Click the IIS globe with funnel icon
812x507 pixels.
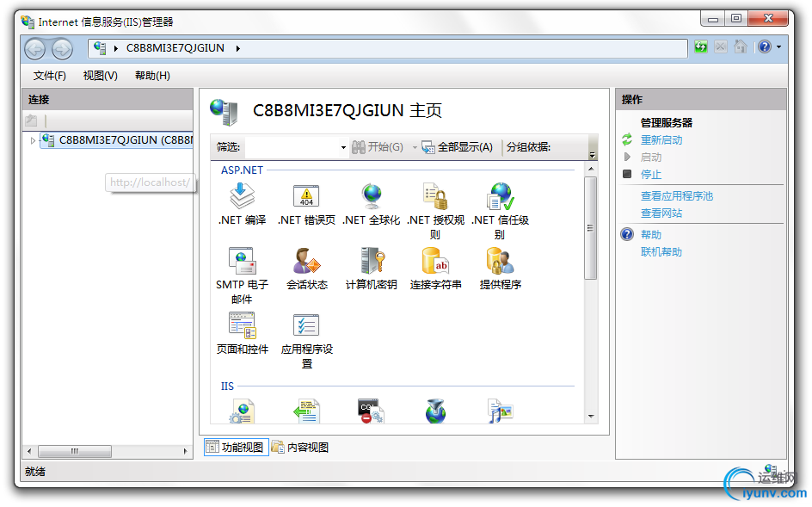tap(435, 411)
